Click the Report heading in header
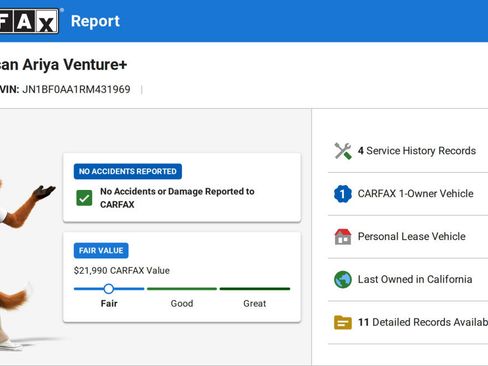This screenshot has width=488, height=366. [95, 21]
